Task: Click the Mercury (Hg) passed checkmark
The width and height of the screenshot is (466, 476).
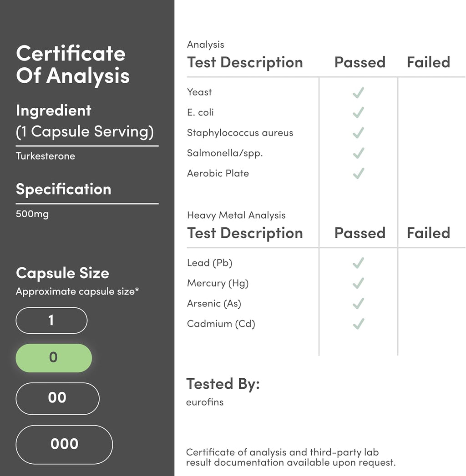Action: (x=358, y=283)
